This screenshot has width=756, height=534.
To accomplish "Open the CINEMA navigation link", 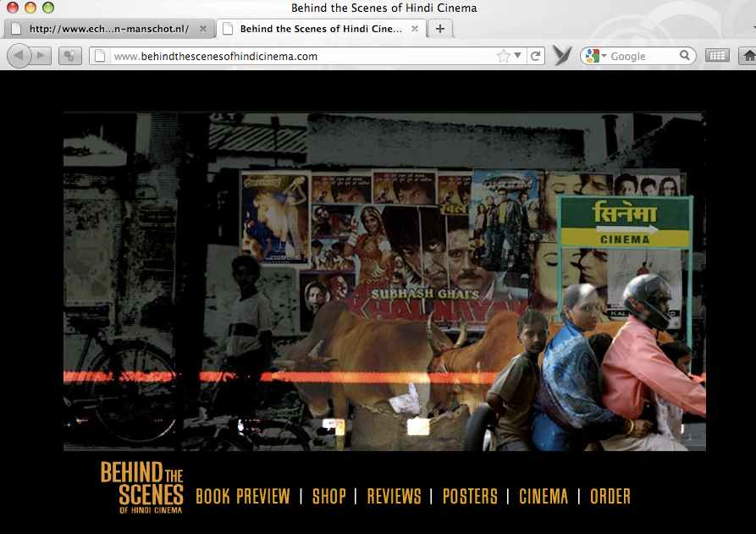I will tap(544, 496).
